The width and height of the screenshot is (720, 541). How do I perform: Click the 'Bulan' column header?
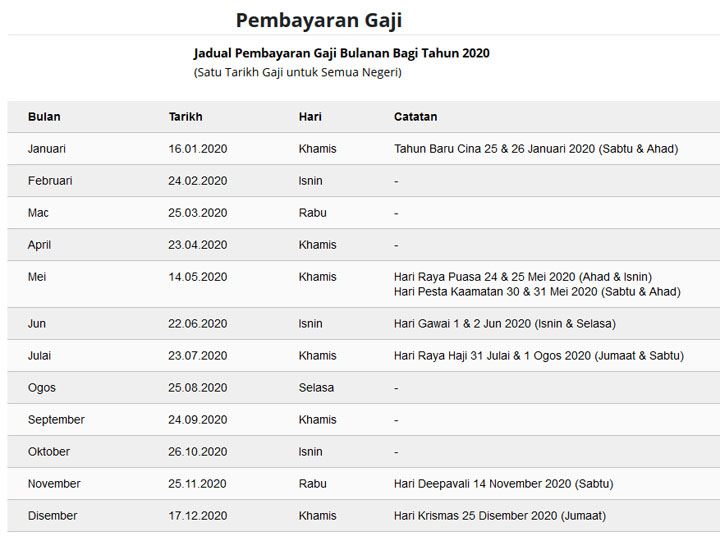tap(44, 117)
